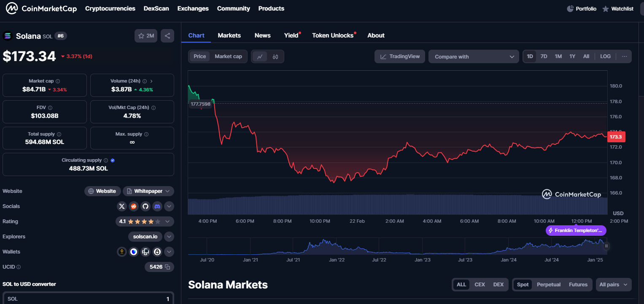Image resolution: width=644 pixels, height=304 pixels.
Task: Click FDV info icon
Action: pyautogui.click(x=50, y=108)
